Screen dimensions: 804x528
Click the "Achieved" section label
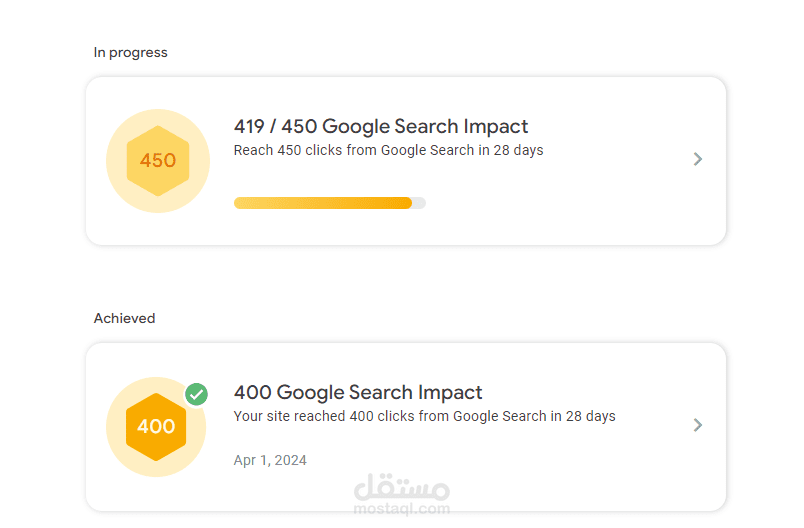click(x=125, y=318)
